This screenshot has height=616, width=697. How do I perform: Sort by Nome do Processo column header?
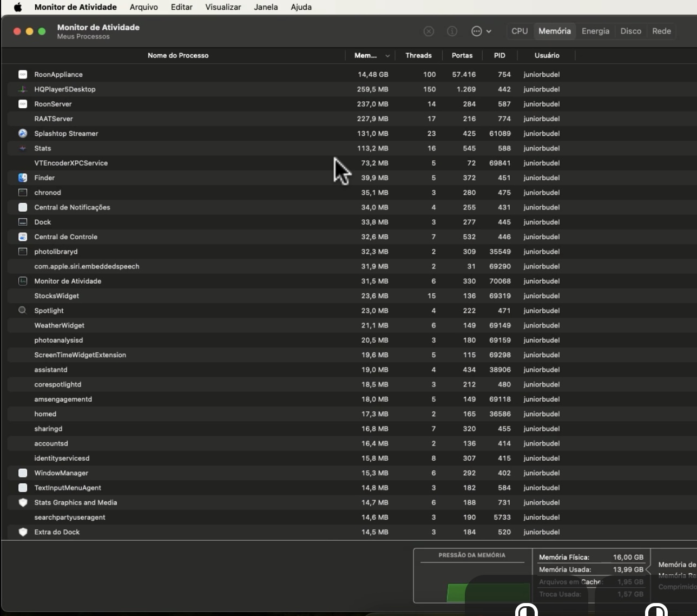pyautogui.click(x=178, y=55)
